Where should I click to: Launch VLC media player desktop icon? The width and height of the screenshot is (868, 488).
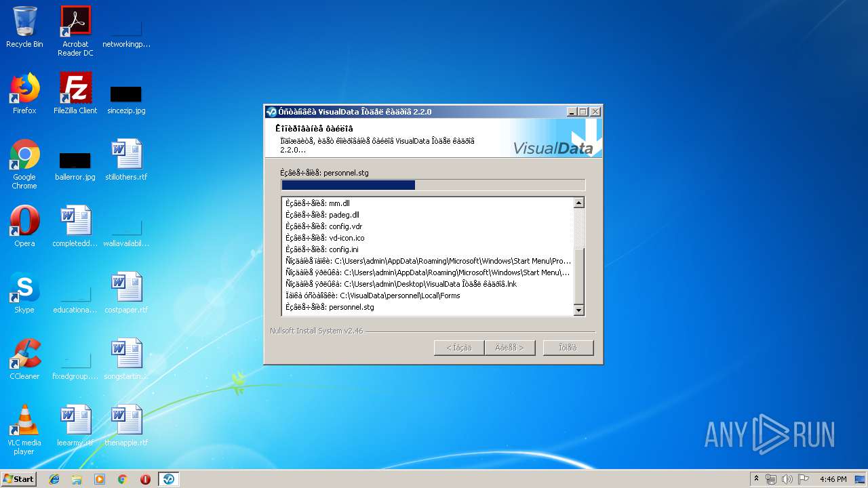point(24,430)
